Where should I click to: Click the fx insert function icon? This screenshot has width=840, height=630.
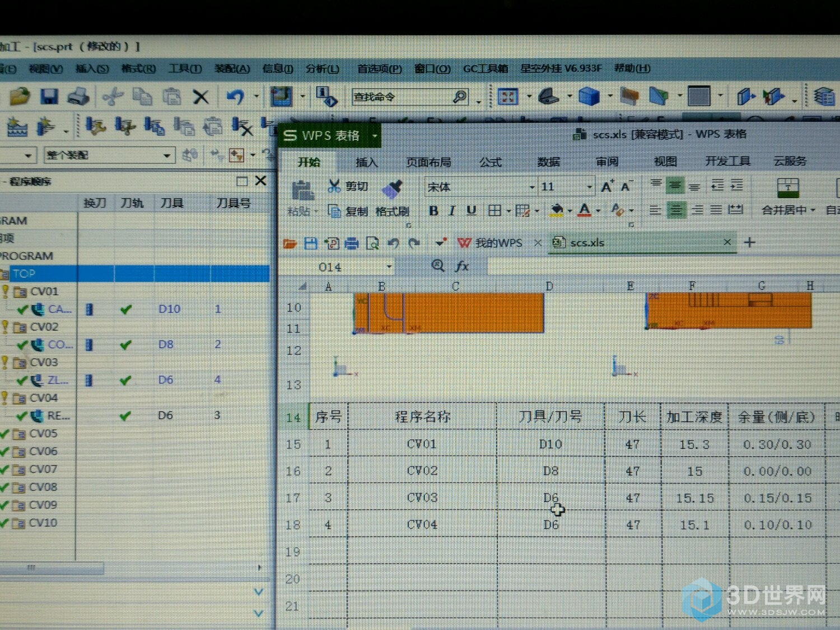click(x=462, y=267)
